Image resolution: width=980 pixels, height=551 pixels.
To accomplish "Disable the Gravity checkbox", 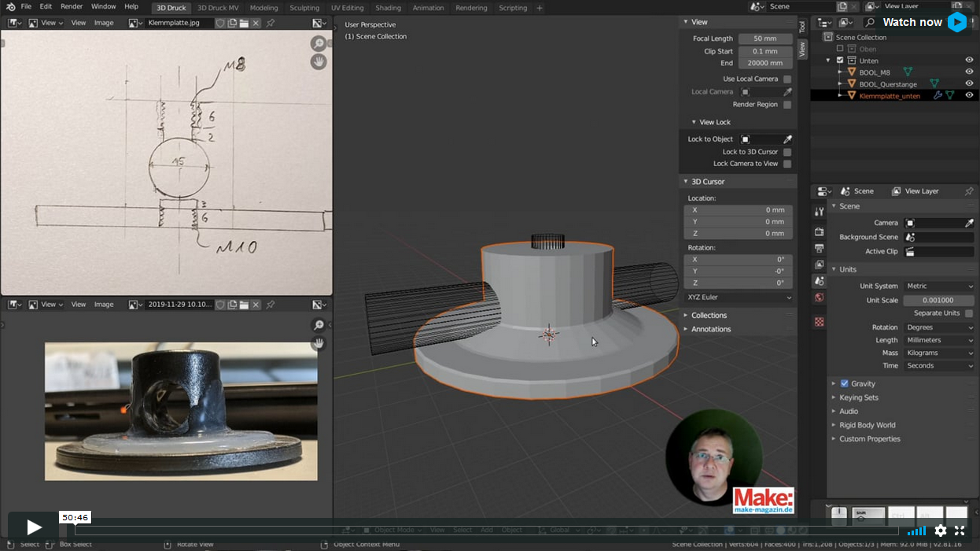I will click(844, 383).
